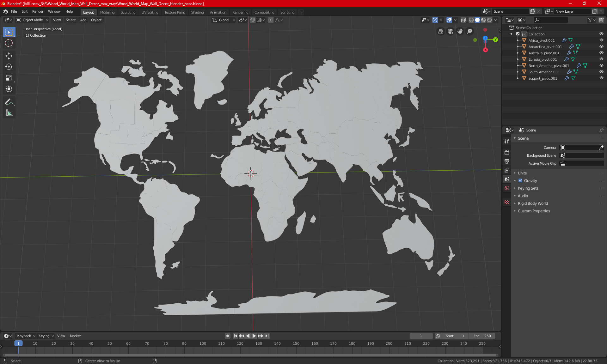Click the Y axis gizmo handle
This screenshot has height=364, width=607.
pyautogui.click(x=495, y=39)
